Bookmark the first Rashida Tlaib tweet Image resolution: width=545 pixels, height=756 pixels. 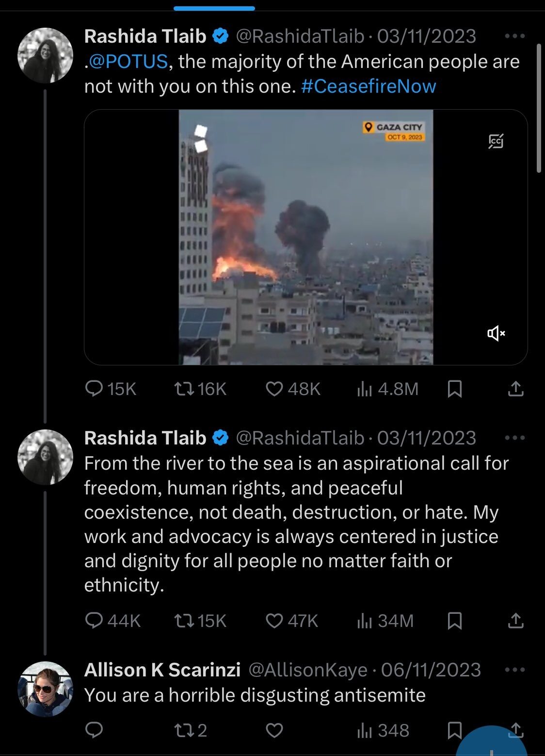point(454,389)
